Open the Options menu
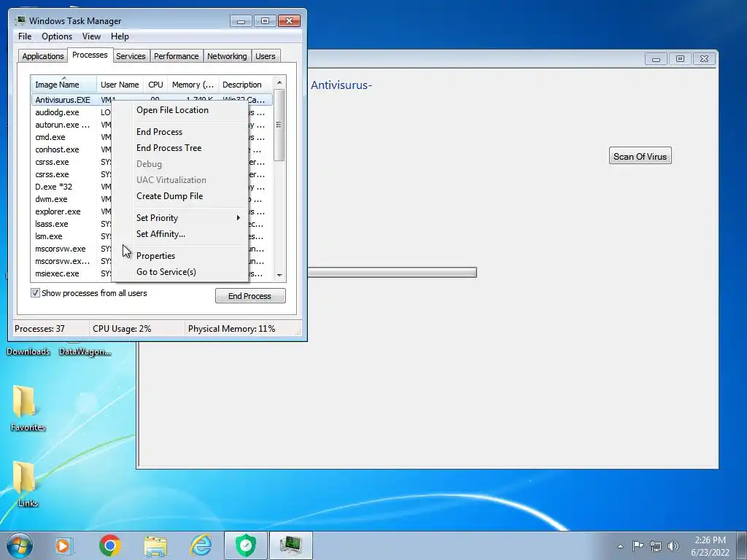 [x=57, y=36]
